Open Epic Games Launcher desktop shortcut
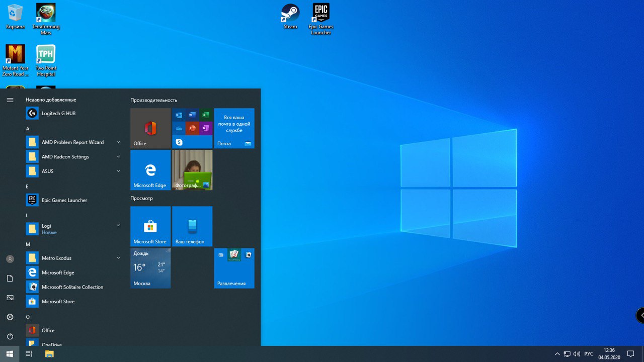This screenshot has height=362, width=644. pos(321,19)
